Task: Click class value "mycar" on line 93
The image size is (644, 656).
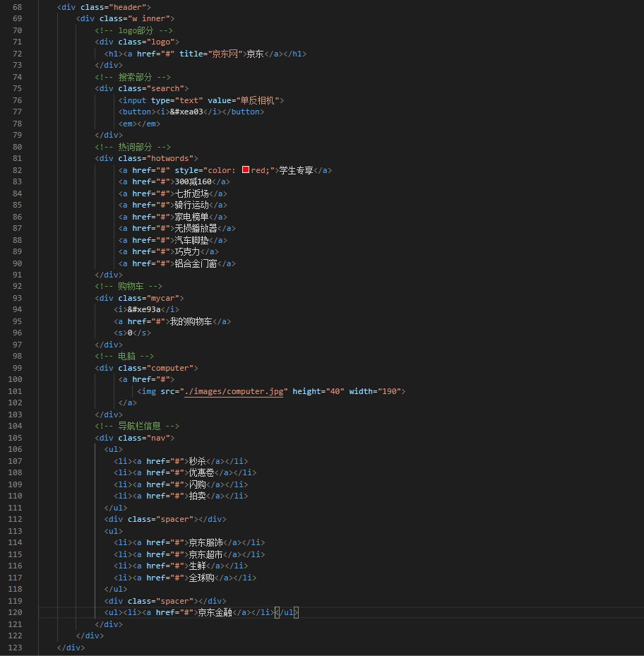Action: (163, 298)
